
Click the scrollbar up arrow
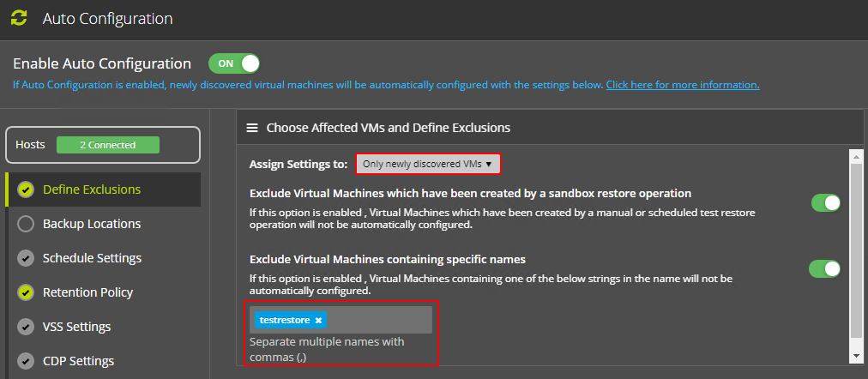point(856,156)
